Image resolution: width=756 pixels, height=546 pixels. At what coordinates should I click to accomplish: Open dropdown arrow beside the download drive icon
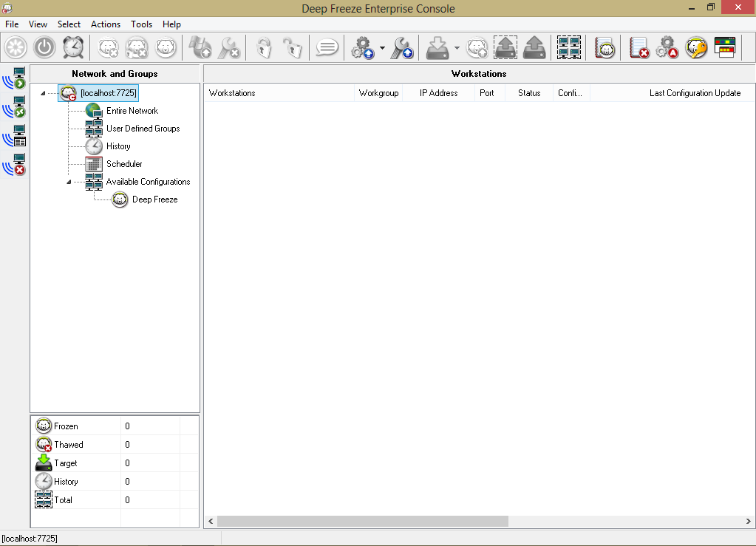pos(457,49)
